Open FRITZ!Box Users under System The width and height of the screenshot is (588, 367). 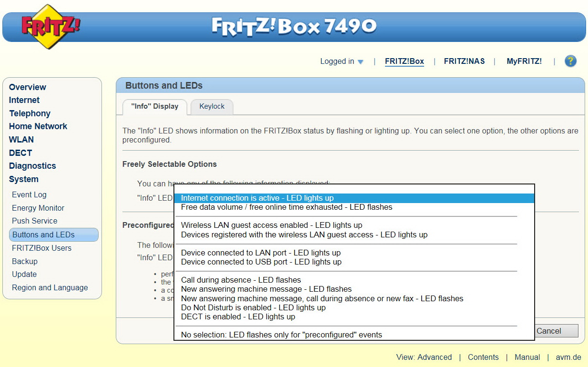point(41,248)
